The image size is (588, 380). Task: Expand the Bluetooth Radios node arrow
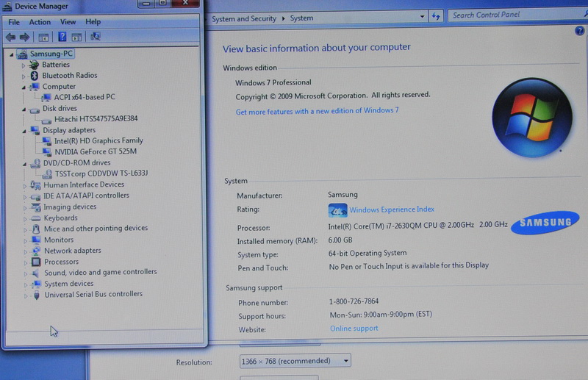point(24,76)
